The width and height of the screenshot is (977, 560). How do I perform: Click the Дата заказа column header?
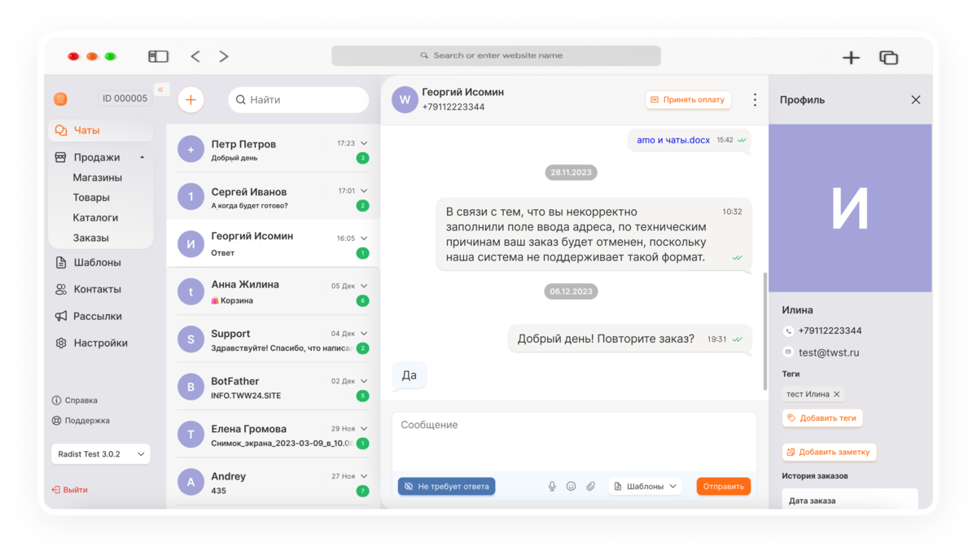[x=812, y=501]
